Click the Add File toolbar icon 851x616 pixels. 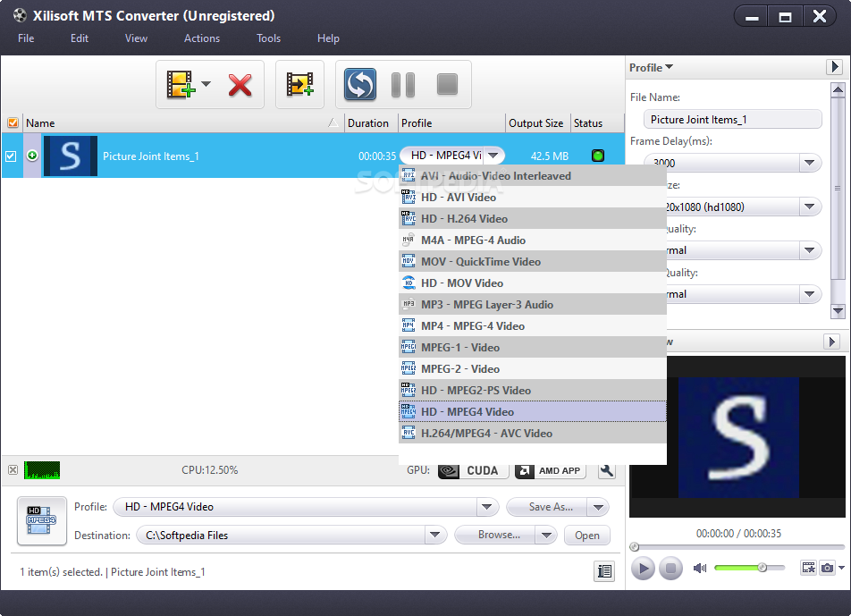tap(181, 85)
